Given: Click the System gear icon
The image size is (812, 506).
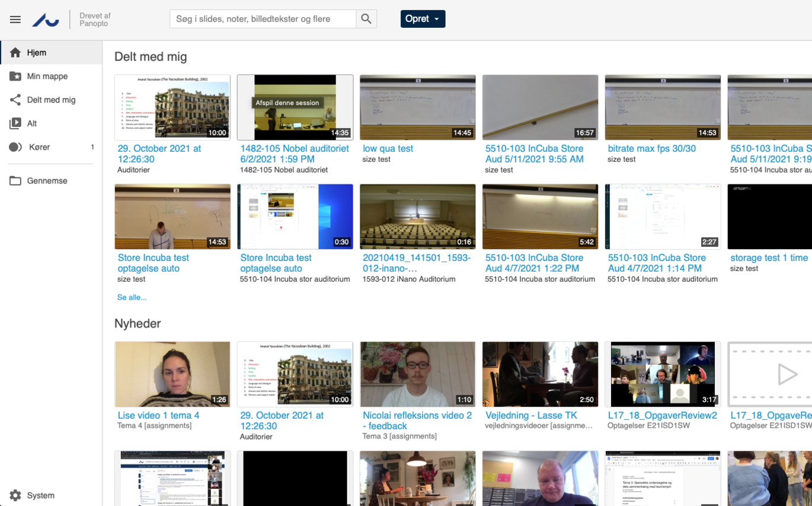Looking at the screenshot, I should point(15,495).
